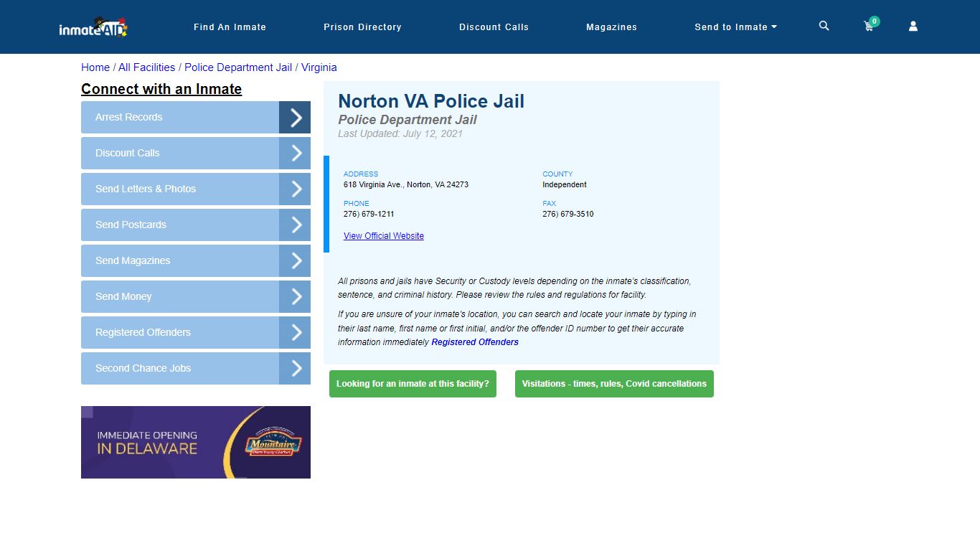Click the Discount Calls arrow icon
Image resolution: width=980 pixels, height=551 pixels.
click(x=295, y=153)
